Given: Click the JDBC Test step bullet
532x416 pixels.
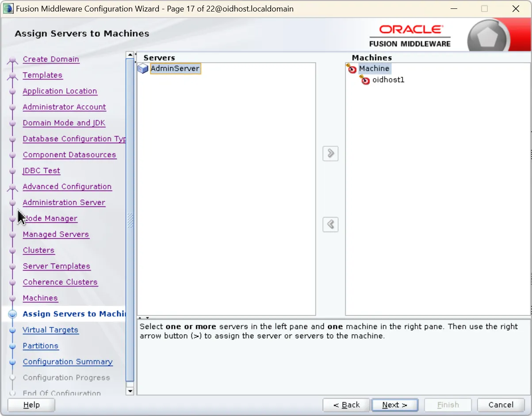Looking at the screenshot, I should click(x=13, y=171).
